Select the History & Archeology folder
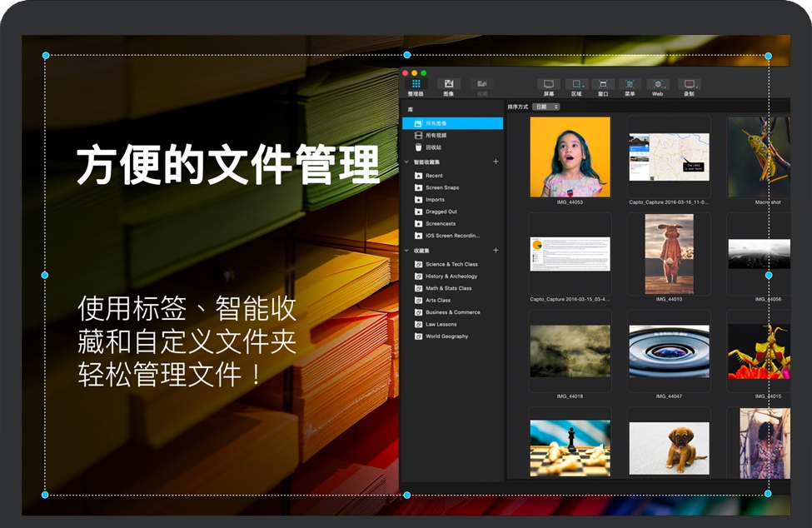The width and height of the screenshot is (812, 528). click(x=451, y=276)
